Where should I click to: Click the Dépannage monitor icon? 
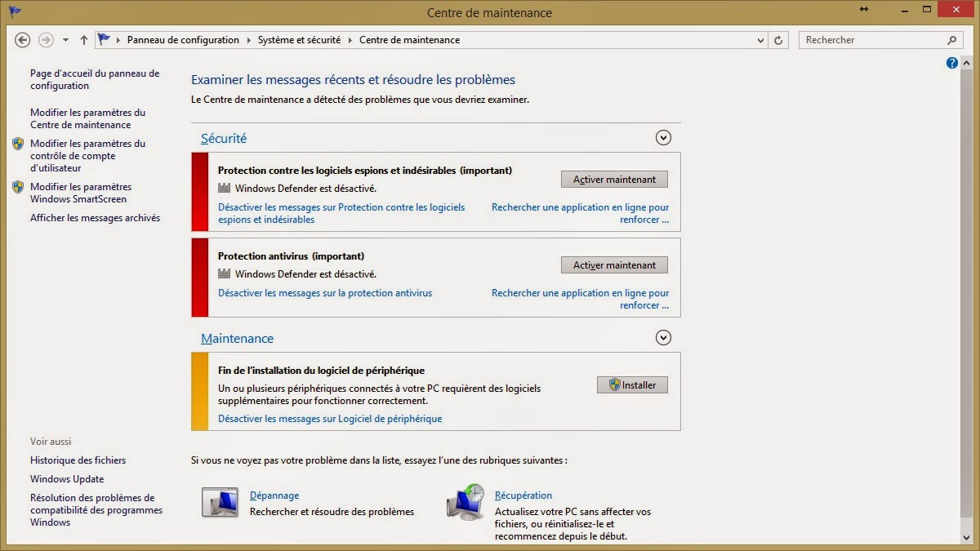220,501
